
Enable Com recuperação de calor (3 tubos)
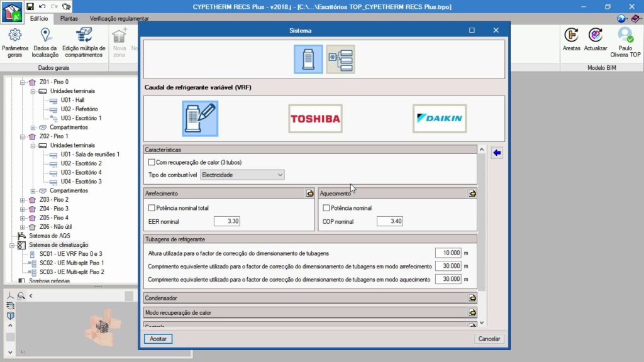click(152, 162)
